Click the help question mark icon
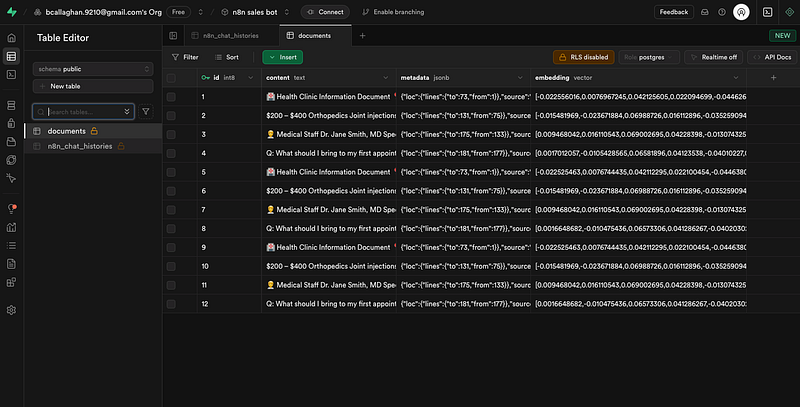 (722, 12)
